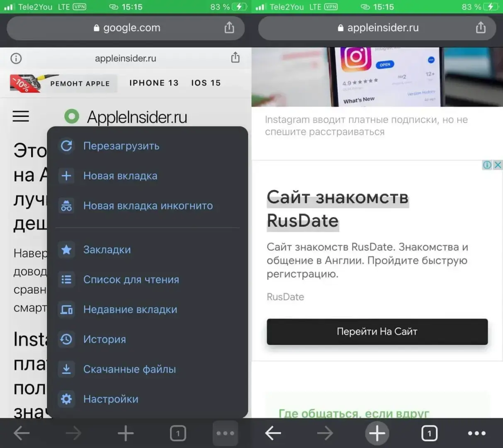Image resolution: width=503 pixels, height=448 pixels.
Task: Tap the highlighted new tab plus button on the right screen
Action: [x=377, y=433]
